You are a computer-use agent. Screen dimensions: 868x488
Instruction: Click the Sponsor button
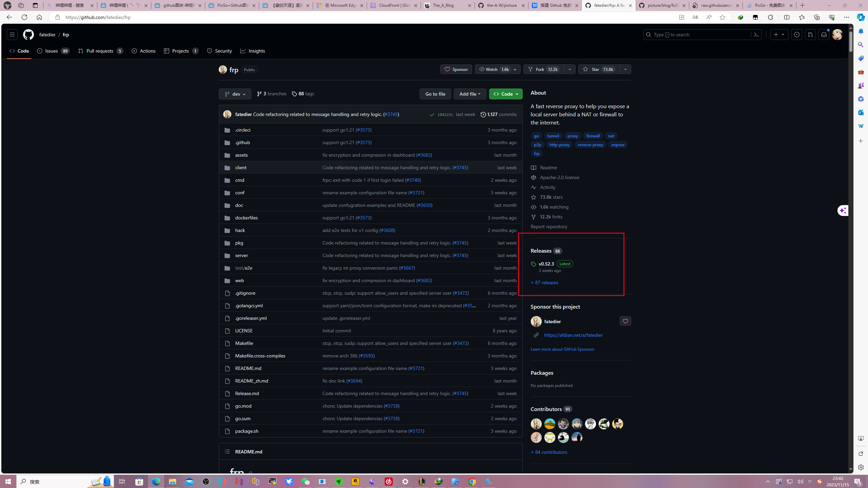pyautogui.click(x=456, y=69)
